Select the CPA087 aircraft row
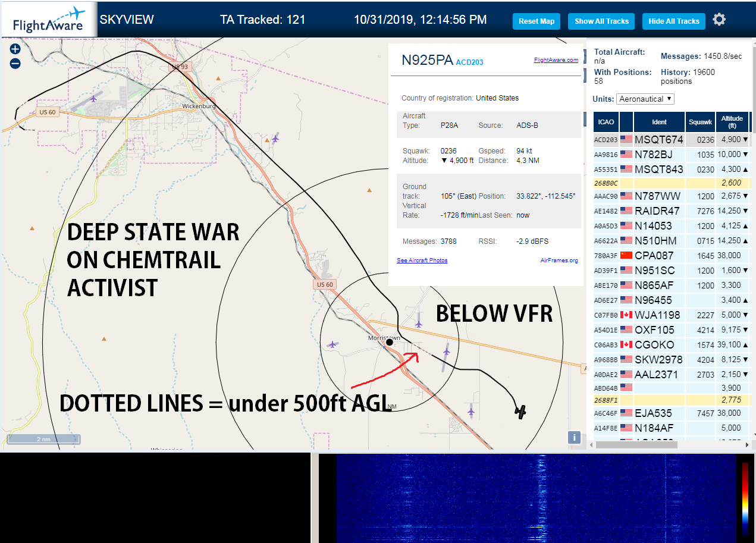This screenshot has height=543, width=756. pyautogui.click(x=672, y=255)
